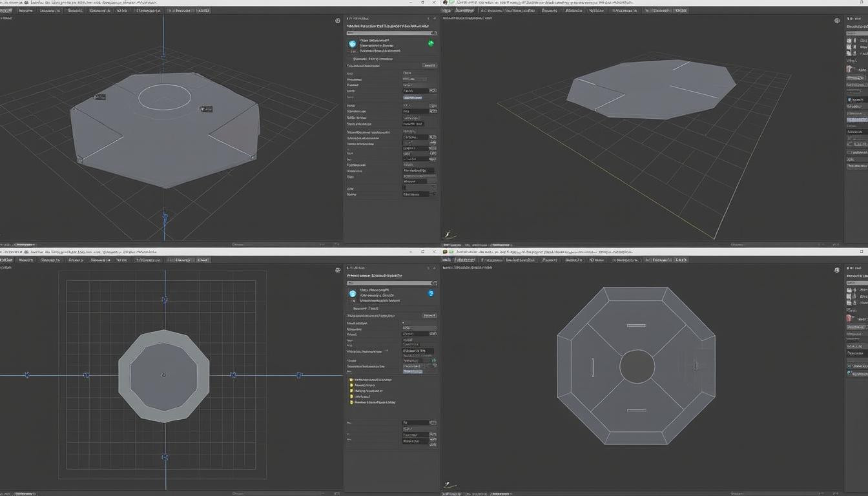Click the panel settings icon above the bottom properties stack
This screenshot has height=496, width=868.
pyautogui.click(x=338, y=269)
